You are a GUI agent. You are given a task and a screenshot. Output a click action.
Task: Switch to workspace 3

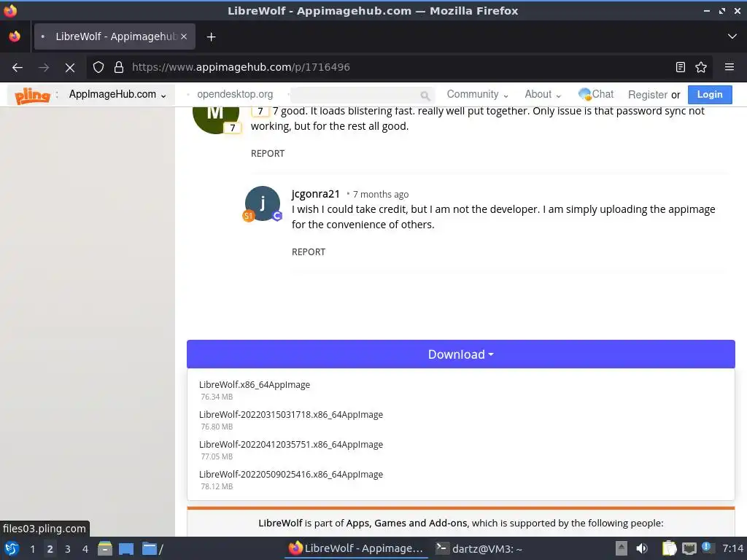(68, 549)
